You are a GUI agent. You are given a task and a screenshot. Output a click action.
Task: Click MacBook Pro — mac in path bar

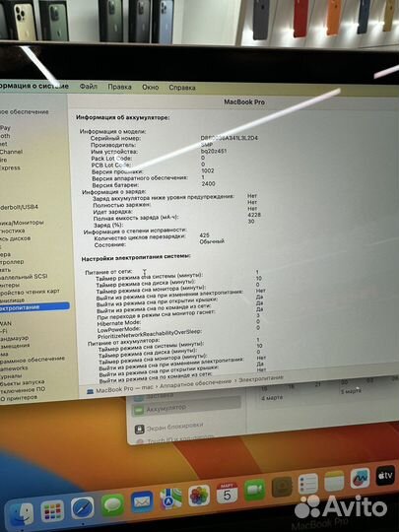(x=124, y=388)
